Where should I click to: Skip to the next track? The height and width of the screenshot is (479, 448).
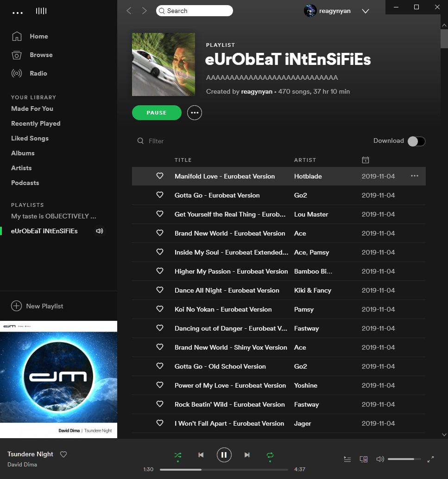[247, 455]
